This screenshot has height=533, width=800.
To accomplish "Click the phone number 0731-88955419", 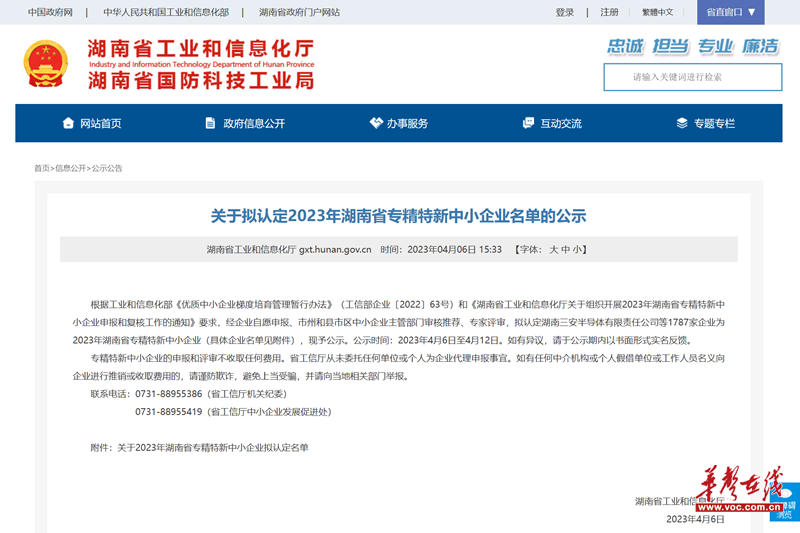I will (x=168, y=412).
